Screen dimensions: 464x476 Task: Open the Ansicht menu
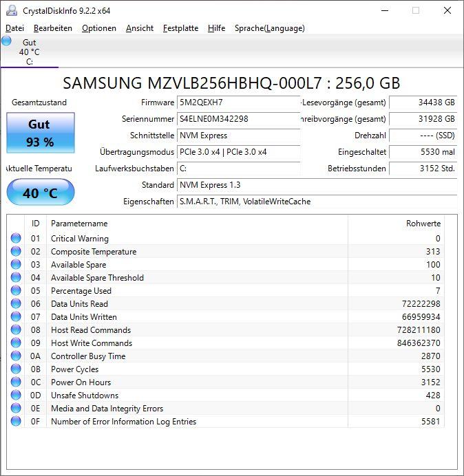pyautogui.click(x=140, y=28)
